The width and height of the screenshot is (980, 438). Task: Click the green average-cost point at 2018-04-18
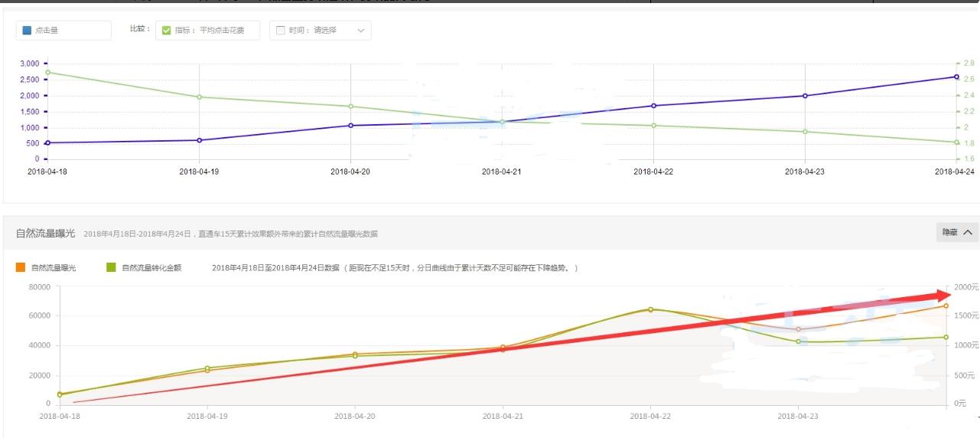pos(47,72)
